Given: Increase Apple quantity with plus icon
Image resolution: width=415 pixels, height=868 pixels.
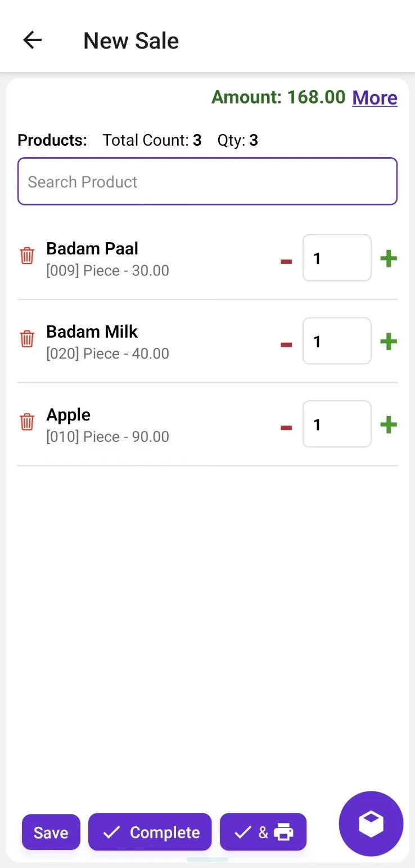Looking at the screenshot, I should coord(389,424).
